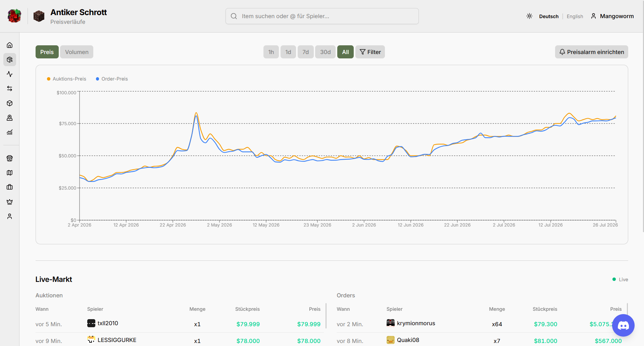Click the 'vor 5 Min.' auction time

tap(49, 324)
